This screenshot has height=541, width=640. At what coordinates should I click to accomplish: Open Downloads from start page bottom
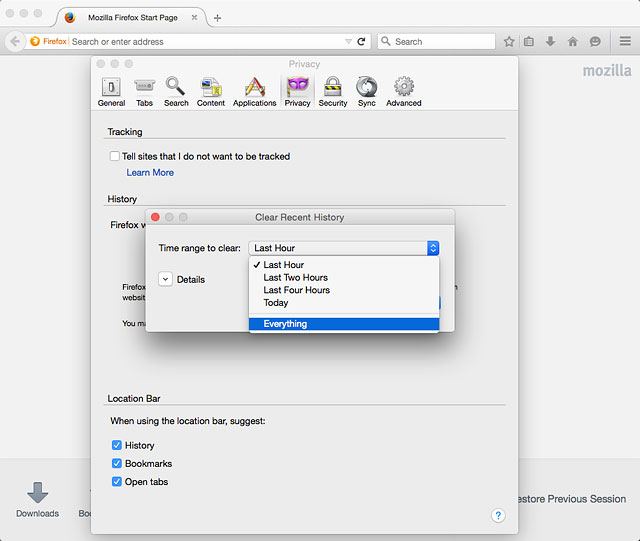[x=37, y=500]
